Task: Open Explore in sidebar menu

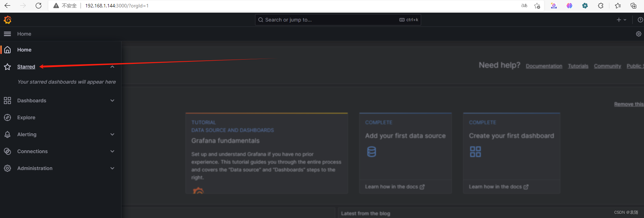Action: tap(26, 117)
